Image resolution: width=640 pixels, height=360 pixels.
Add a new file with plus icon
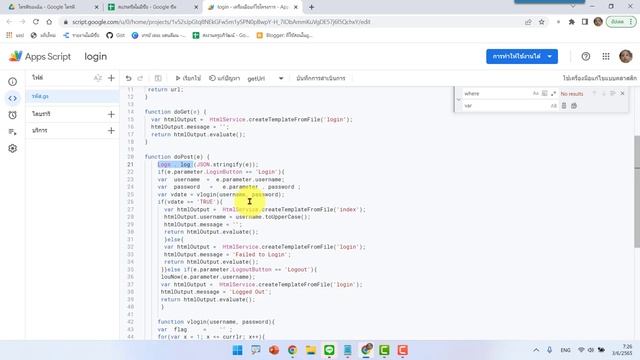[x=111, y=78]
